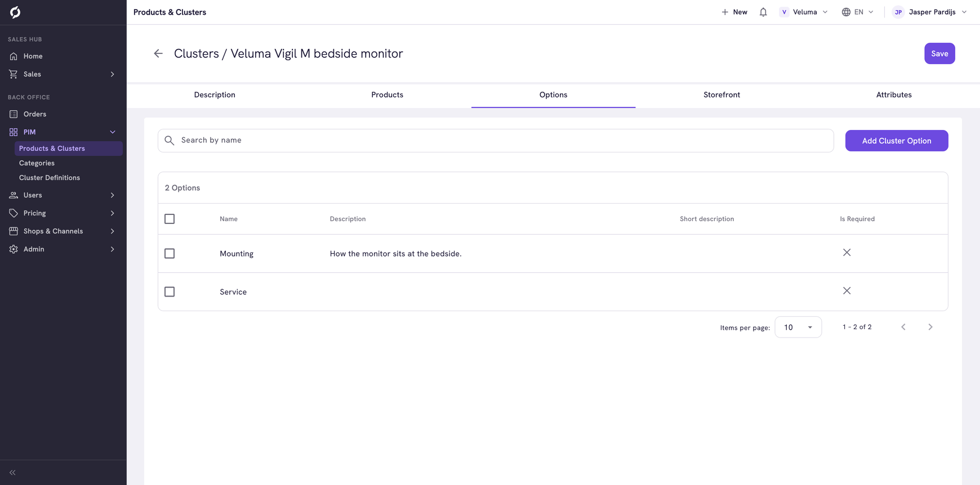Click the Is Required X for Mounting

(847, 253)
